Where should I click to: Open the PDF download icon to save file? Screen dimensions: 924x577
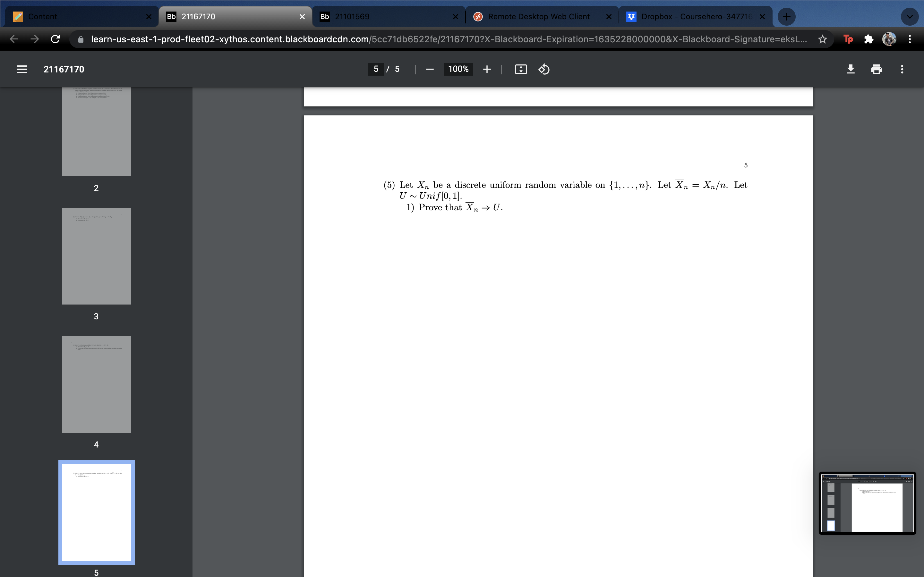click(851, 69)
